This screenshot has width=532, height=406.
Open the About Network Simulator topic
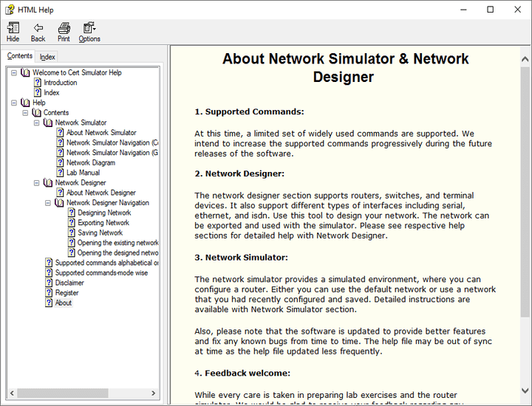[101, 133]
